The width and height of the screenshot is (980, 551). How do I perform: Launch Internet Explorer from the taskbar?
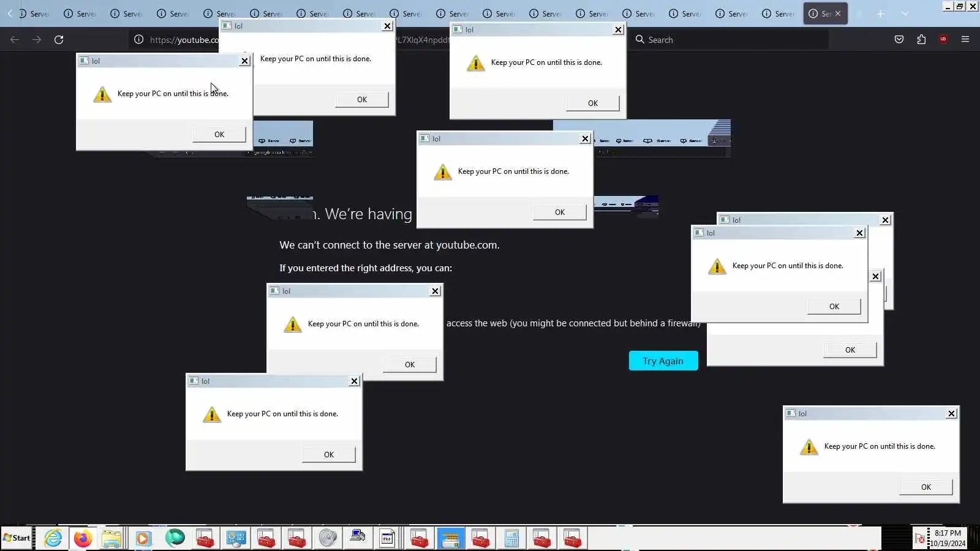[53, 539]
